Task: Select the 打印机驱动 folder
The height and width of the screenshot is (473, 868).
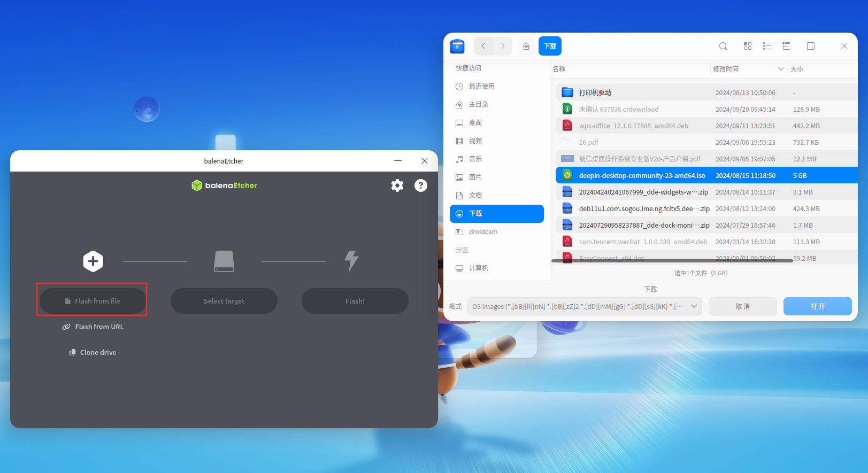Action: [706, 92]
